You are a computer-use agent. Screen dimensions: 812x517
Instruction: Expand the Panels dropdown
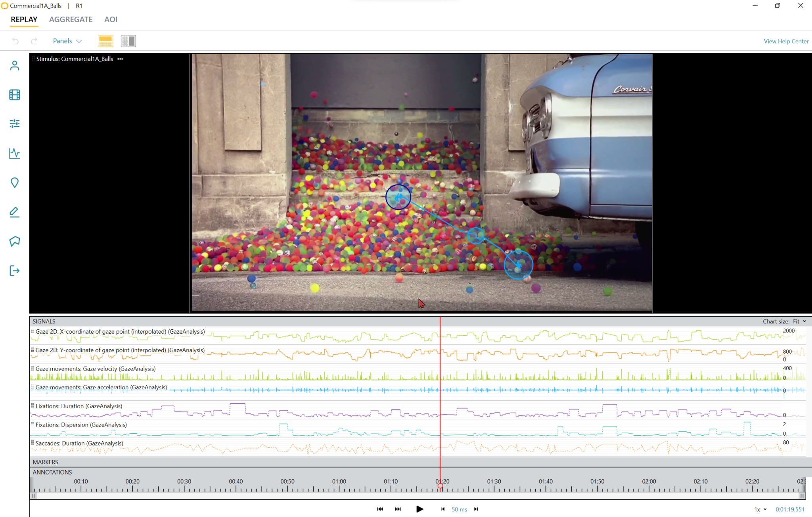point(67,41)
